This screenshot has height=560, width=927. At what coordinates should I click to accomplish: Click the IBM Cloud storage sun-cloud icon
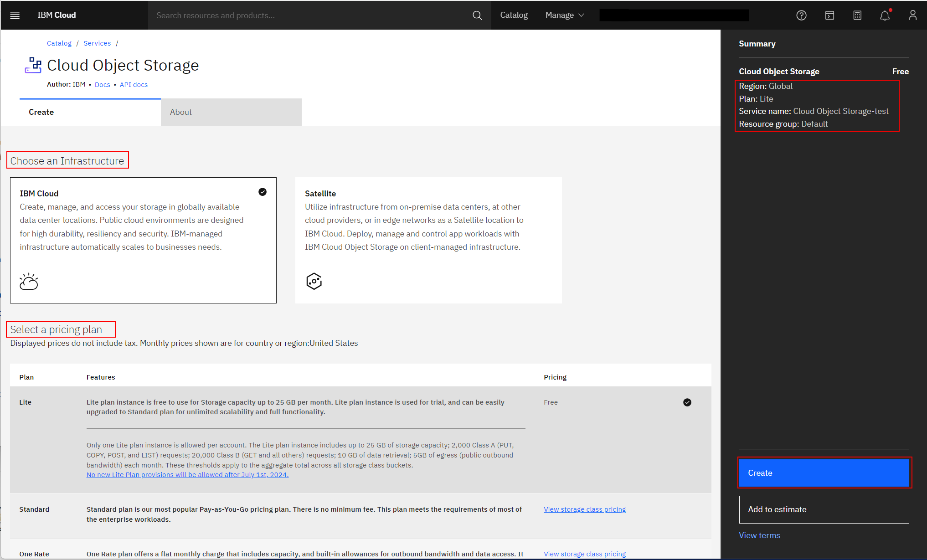point(29,281)
